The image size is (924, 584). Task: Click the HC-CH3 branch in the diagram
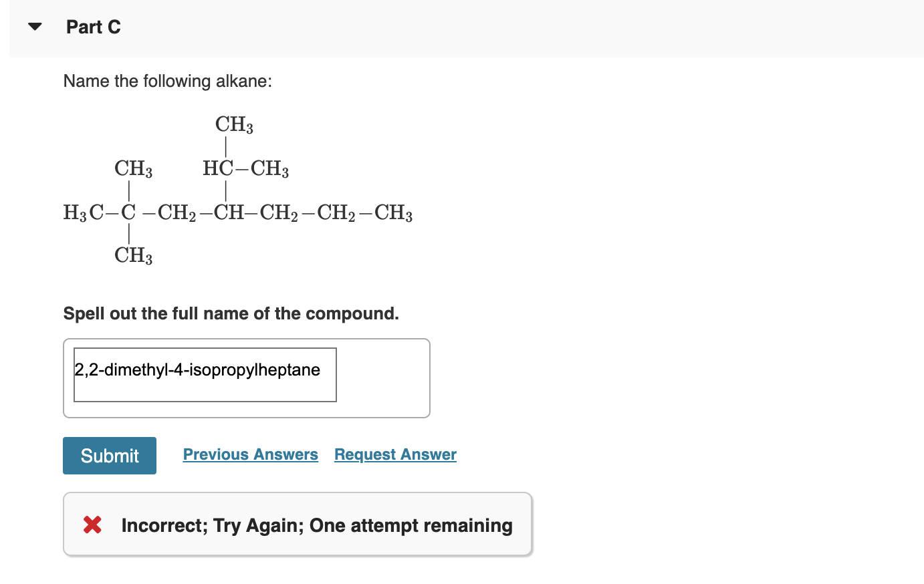tap(245, 168)
